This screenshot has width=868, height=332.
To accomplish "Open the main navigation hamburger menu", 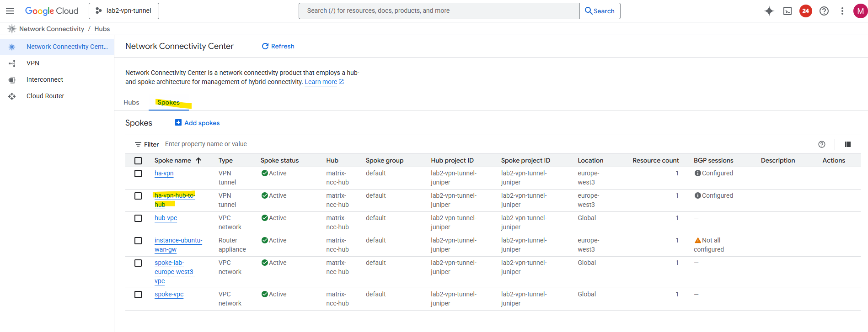I will tap(10, 11).
